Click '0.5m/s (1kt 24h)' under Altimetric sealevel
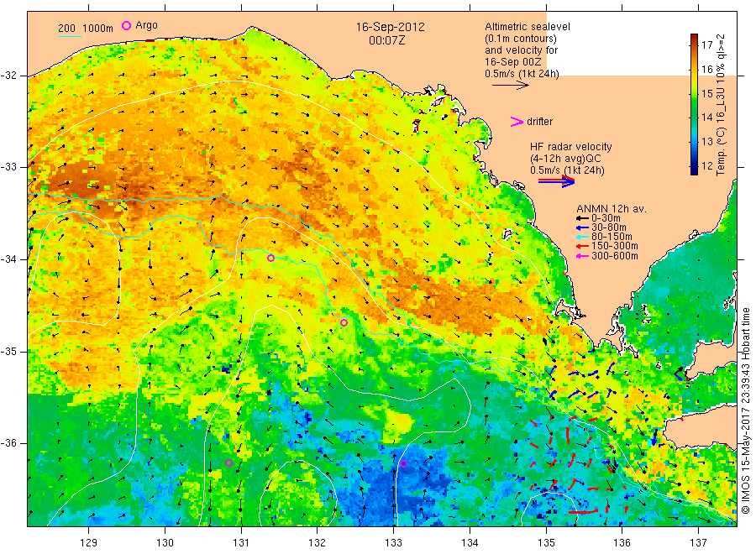756x554 pixels. (x=522, y=74)
